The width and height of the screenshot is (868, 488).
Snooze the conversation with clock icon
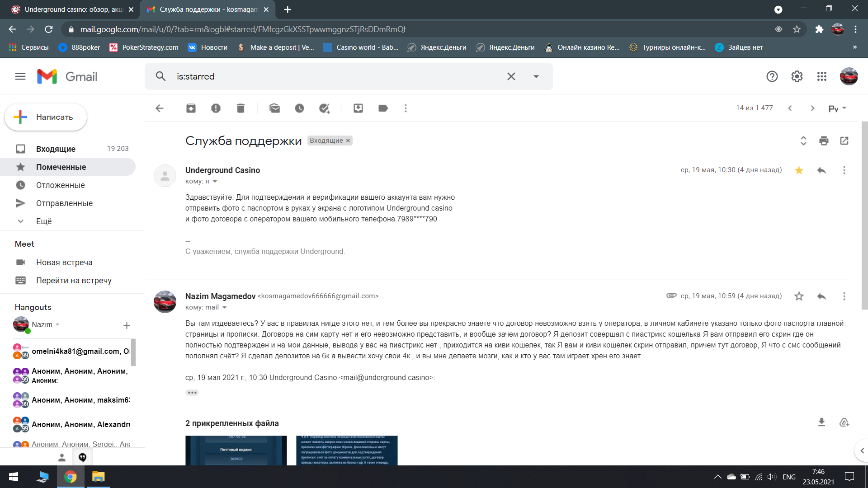coord(299,108)
